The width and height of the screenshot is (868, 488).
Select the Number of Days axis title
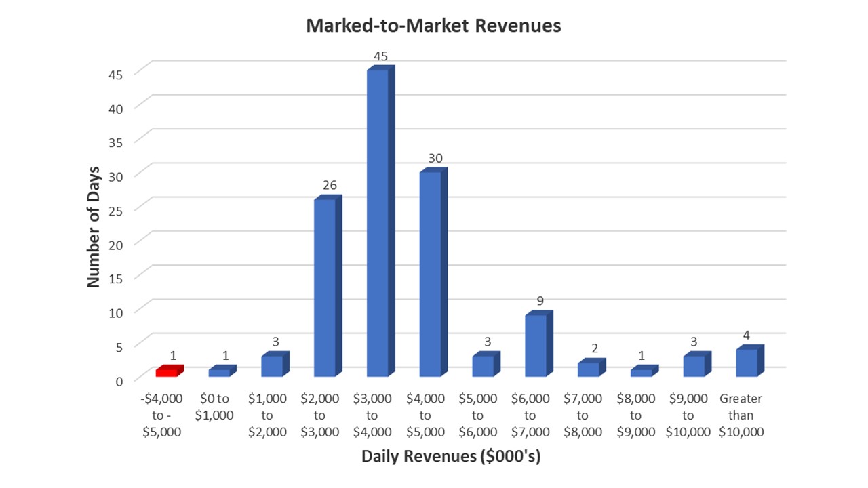94,226
